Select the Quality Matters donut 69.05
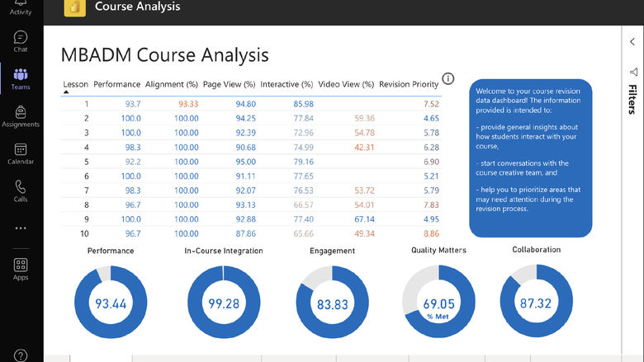 click(438, 301)
